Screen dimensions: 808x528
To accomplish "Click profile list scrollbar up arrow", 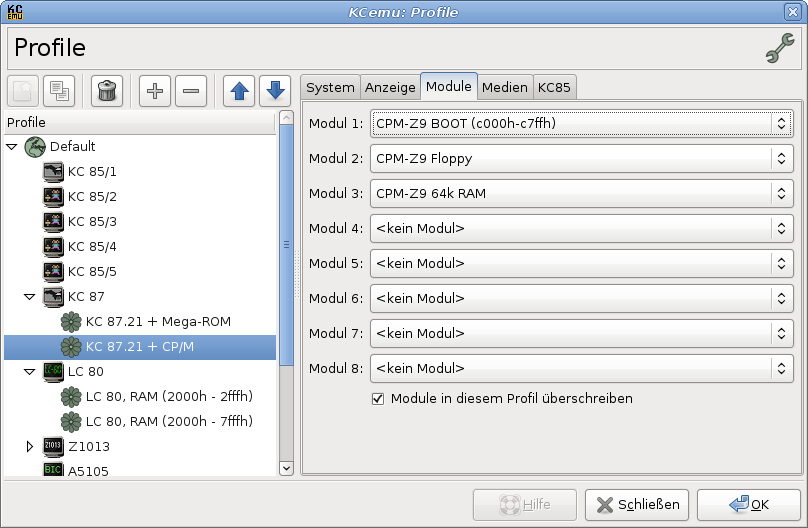I will (286, 118).
